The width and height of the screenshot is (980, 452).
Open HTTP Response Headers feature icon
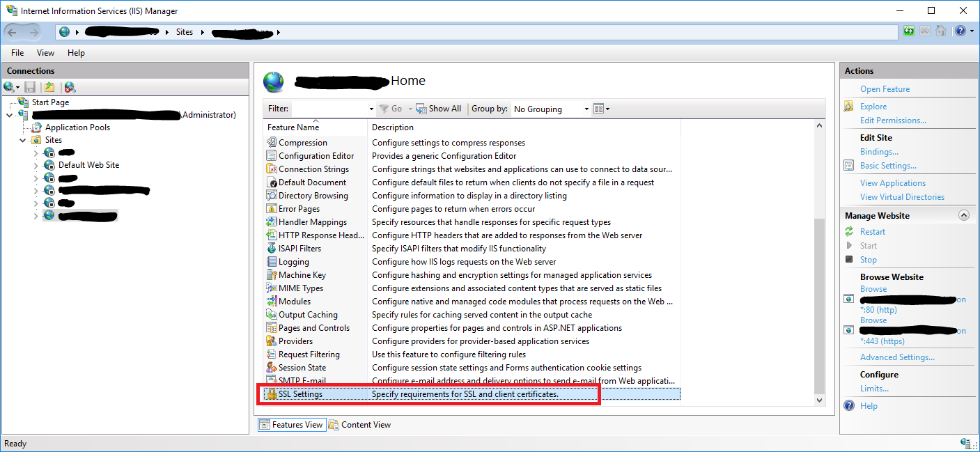coord(272,235)
